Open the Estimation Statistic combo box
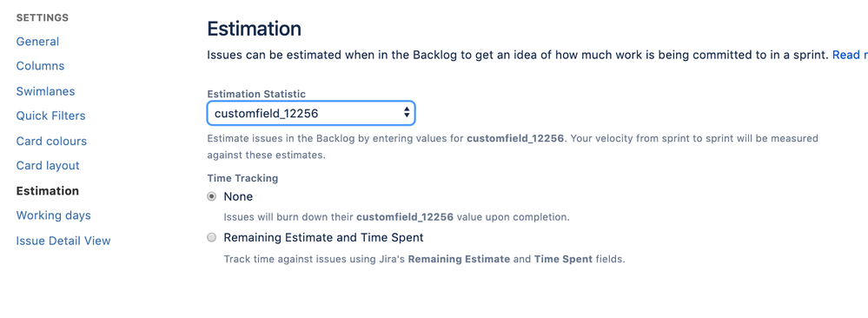The height and width of the screenshot is (318, 868). pyautogui.click(x=311, y=114)
